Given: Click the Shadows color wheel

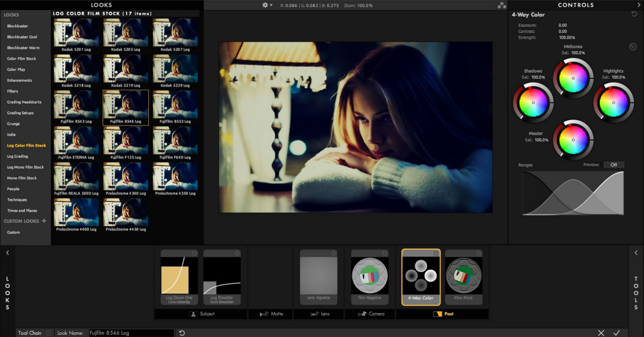Looking at the screenshot, I should (x=533, y=102).
